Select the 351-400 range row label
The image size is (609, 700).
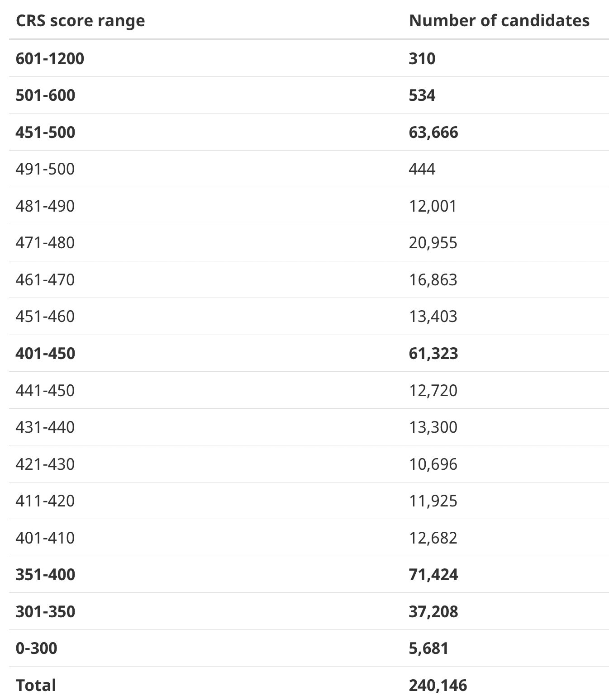coord(45,575)
